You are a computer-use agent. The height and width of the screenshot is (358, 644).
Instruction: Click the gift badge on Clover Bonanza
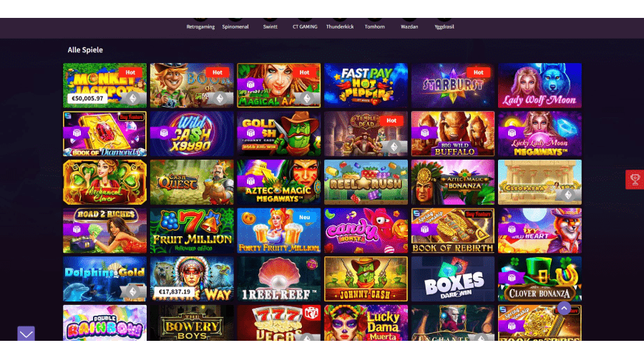pyautogui.click(x=512, y=278)
